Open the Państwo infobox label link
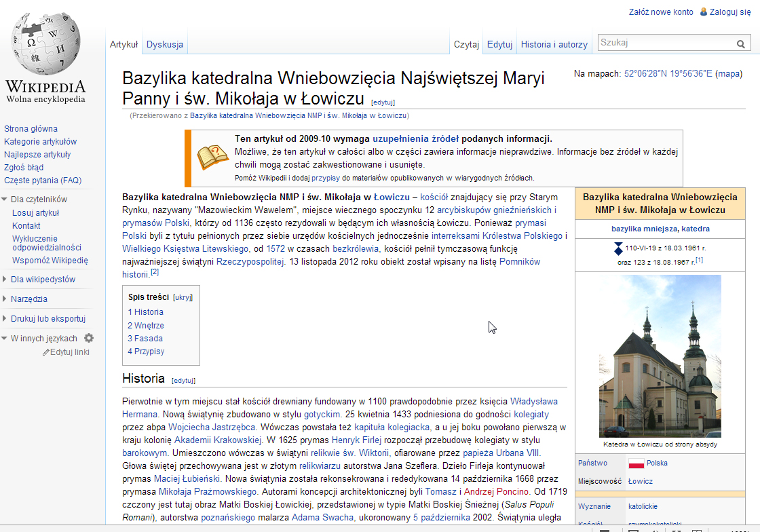 tap(592, 463)
